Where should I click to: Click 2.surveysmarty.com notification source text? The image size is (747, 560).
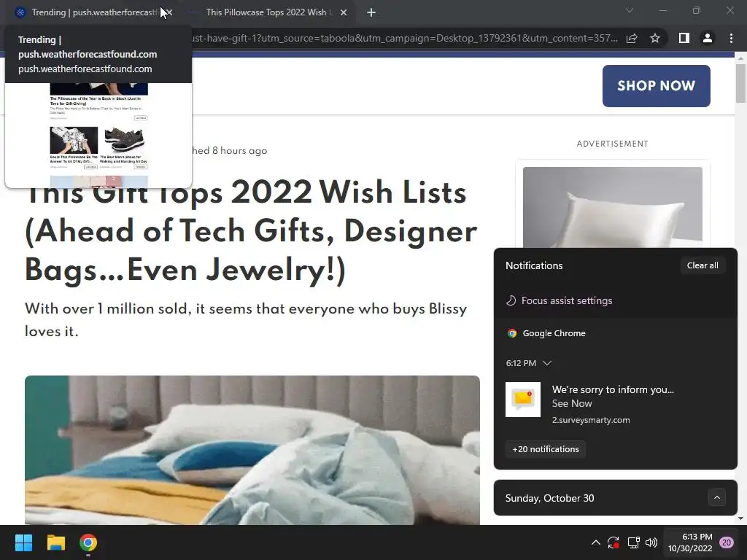pos(591,420)
